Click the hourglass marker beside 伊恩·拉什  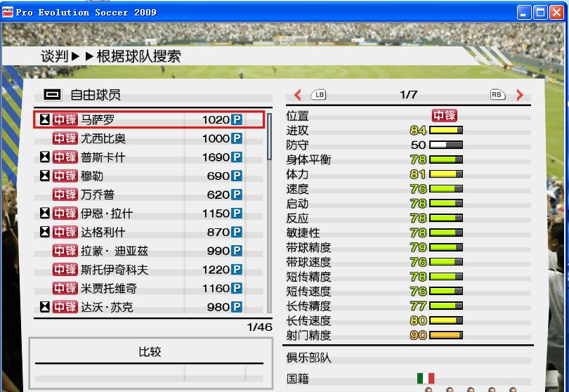45,213
